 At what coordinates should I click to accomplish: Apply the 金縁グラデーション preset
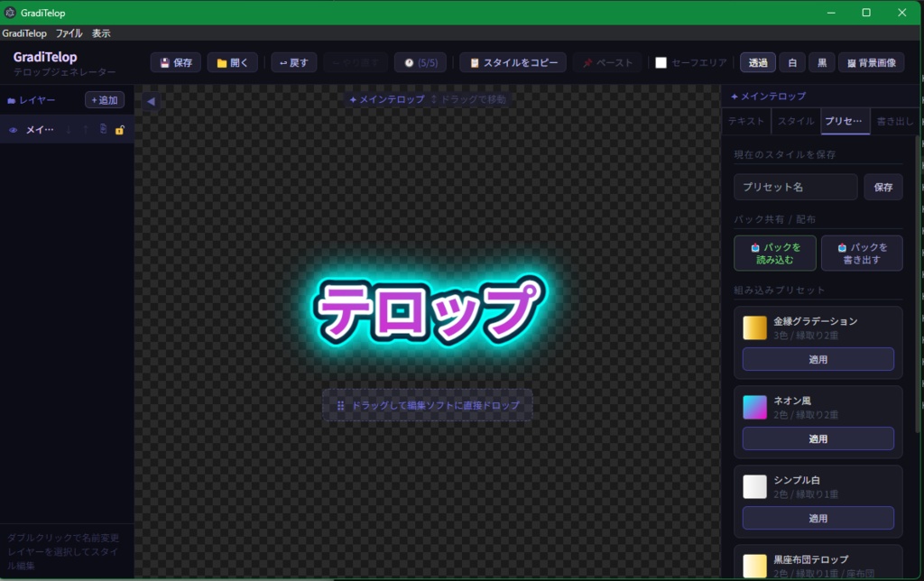pos(818,359)
